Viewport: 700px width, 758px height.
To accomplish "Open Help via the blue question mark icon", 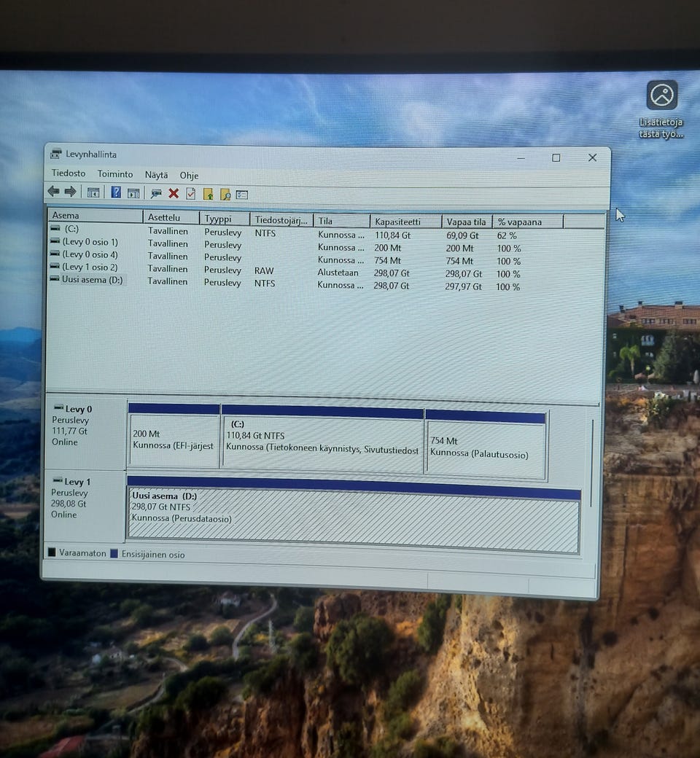I will click(x=116, y=192).
